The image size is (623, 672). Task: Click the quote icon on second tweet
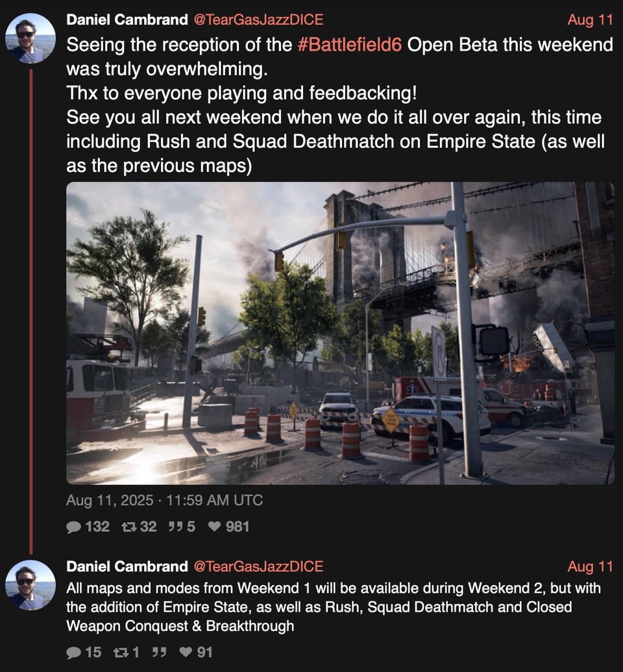(160, 653)
